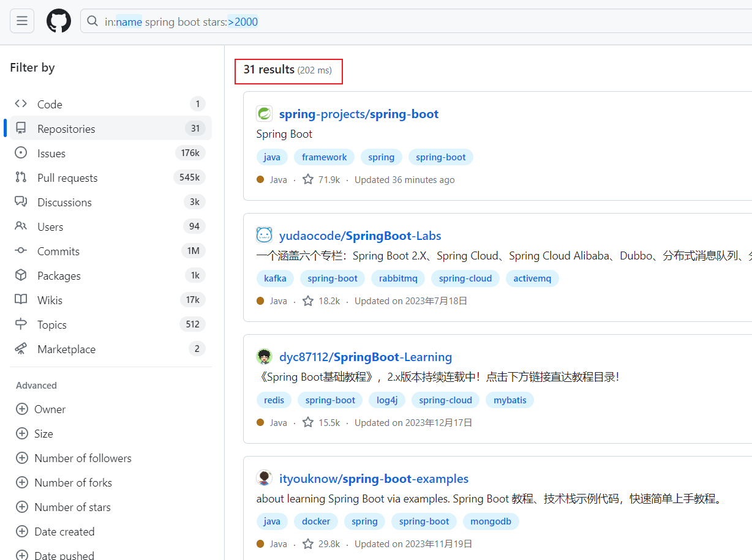Click the log4j topic tag
752x560 pixels.
coord(387,400)
